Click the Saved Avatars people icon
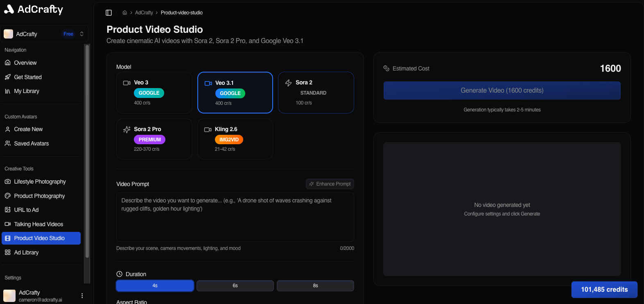This screenshot has height=304, width=644. tap(7, 143)
